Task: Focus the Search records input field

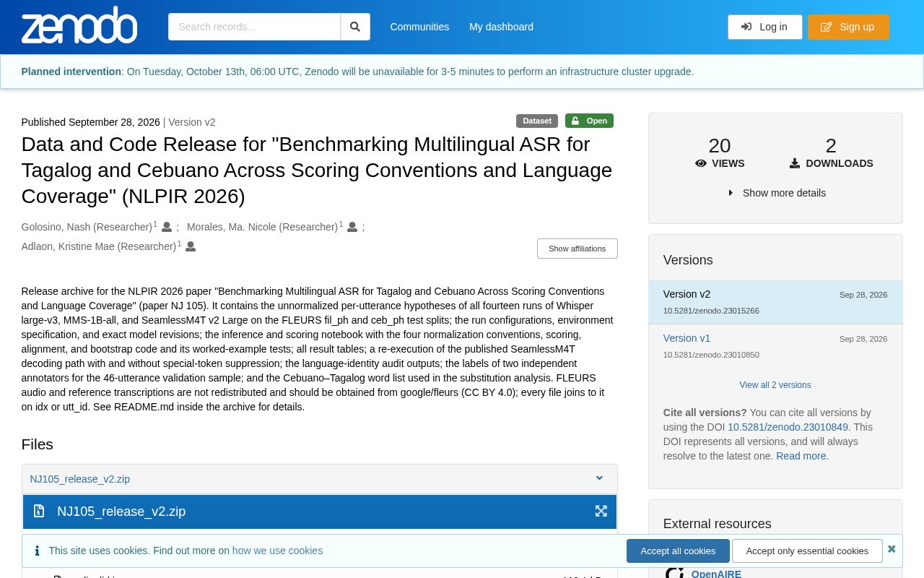Action: [x=254, y=27]
